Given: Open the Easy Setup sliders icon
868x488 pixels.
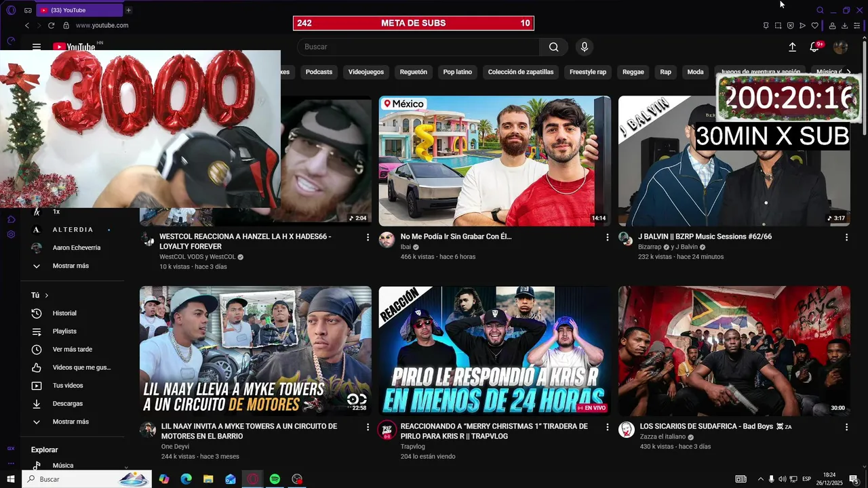Looking at the screenshot, I should click(x=856, y=26).
